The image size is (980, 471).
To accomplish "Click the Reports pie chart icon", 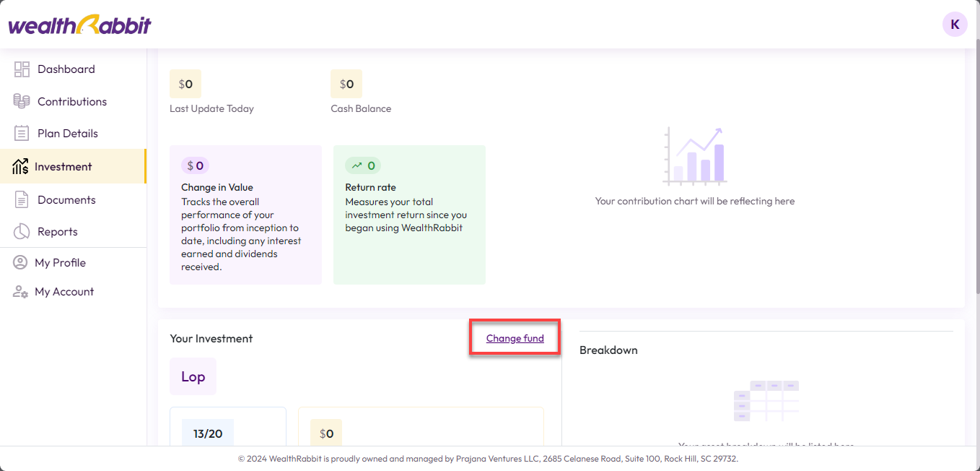I will [22, 232].
